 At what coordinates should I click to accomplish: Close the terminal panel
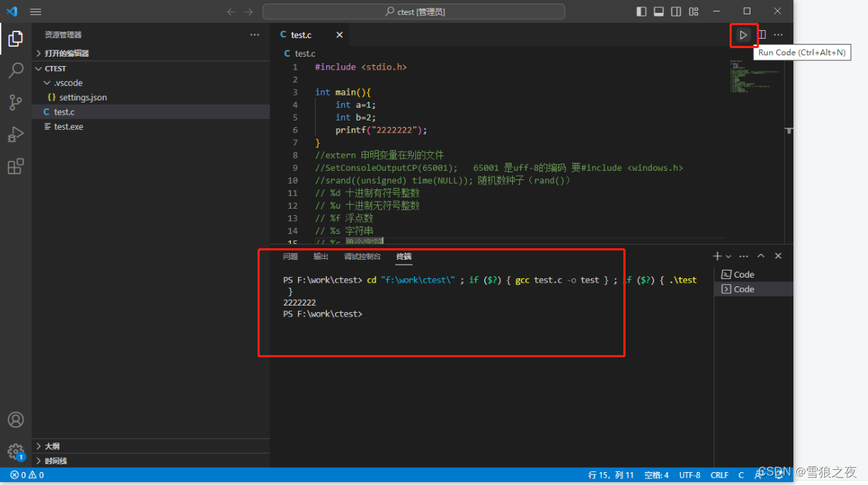[778, 256]
